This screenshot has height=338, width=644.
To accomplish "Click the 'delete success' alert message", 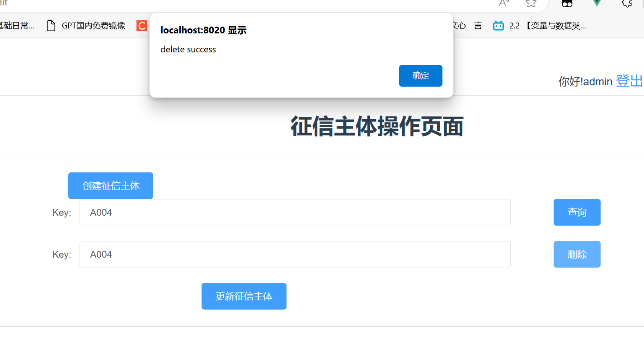I will (188, 49).
